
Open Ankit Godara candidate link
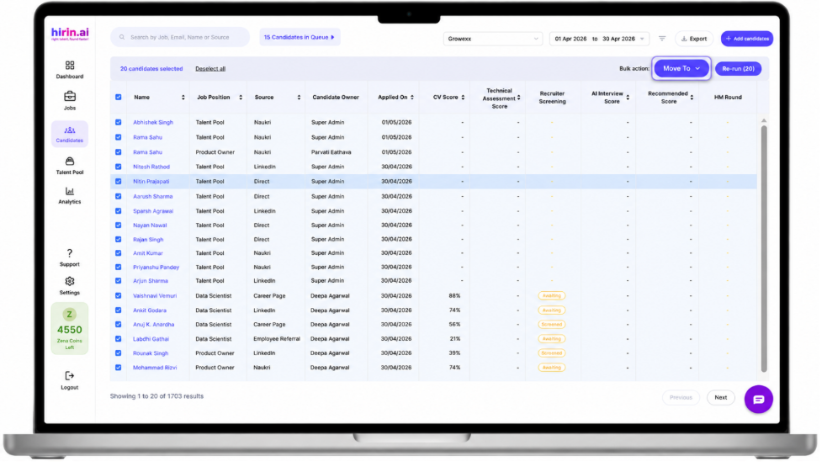pos(150,310)
